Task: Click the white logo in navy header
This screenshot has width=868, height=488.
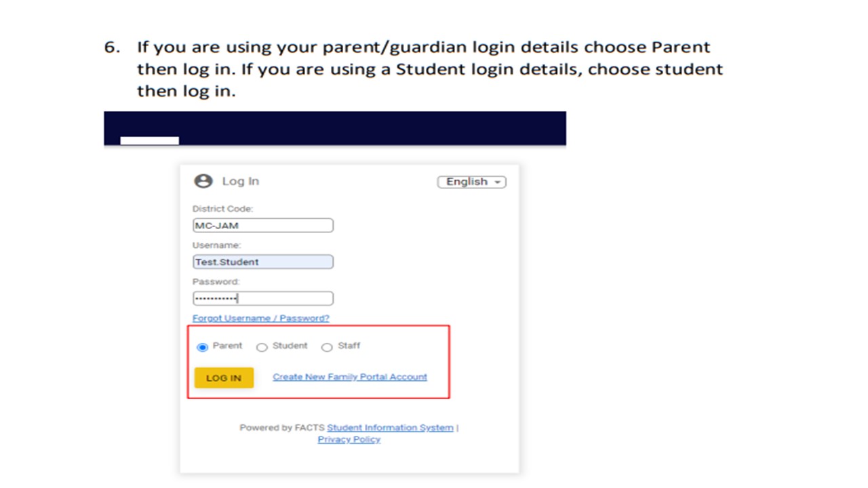Action: (149, 140)
